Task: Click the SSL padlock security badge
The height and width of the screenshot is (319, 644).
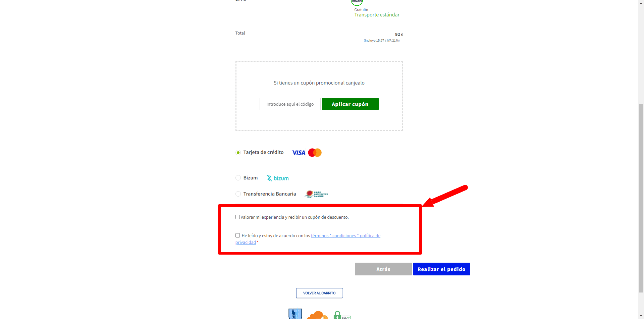Action: point(342,315)
